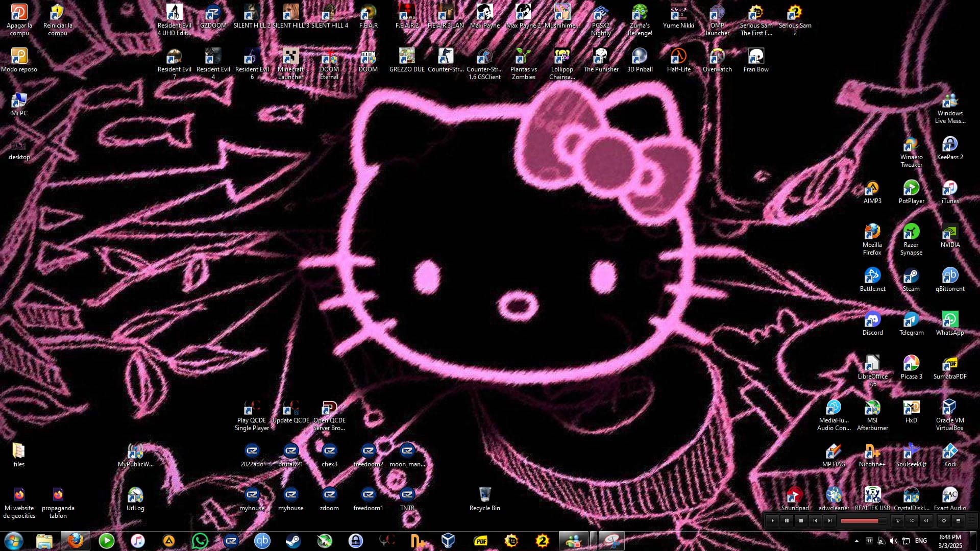Open the brutalv21 Zandronum shortcut
This screenshot has height=551, width=980.
tap(290, 455)
